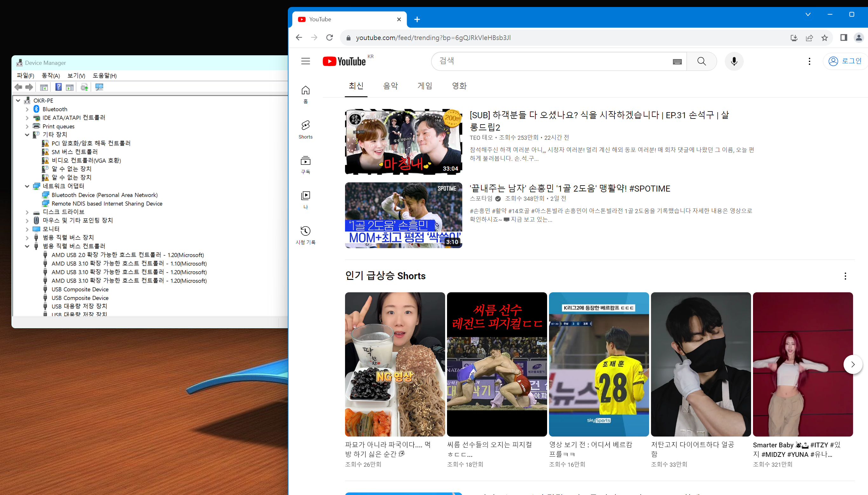Reload the page in Chrome
The image size is (868, 495).
coord(329,37)
